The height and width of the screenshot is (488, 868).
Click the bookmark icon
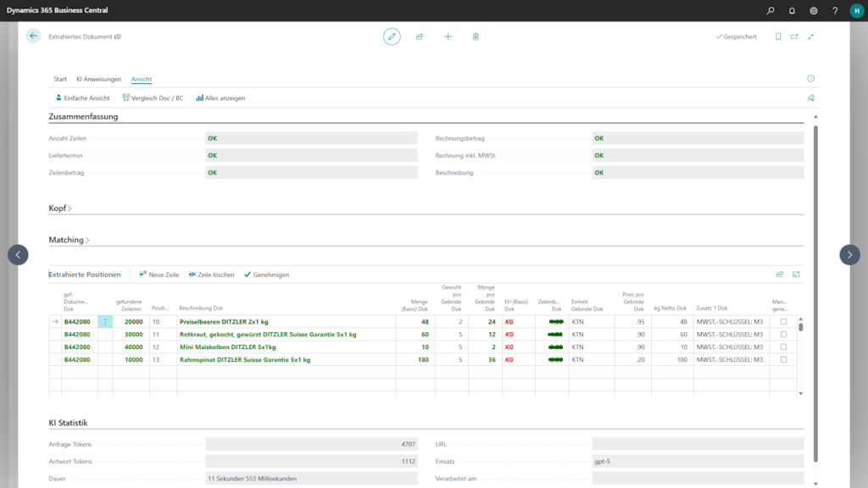pyautogui.click(x=778, y=36)
